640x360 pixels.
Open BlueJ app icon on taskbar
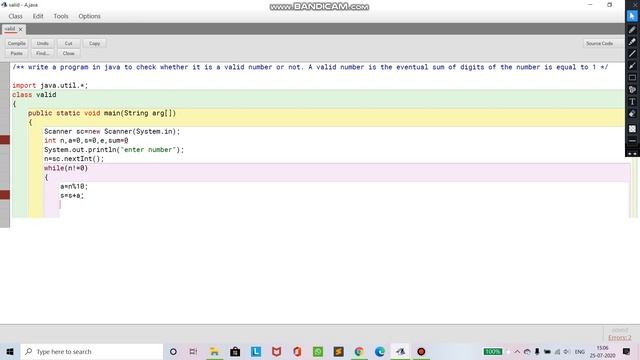(400, 351)
